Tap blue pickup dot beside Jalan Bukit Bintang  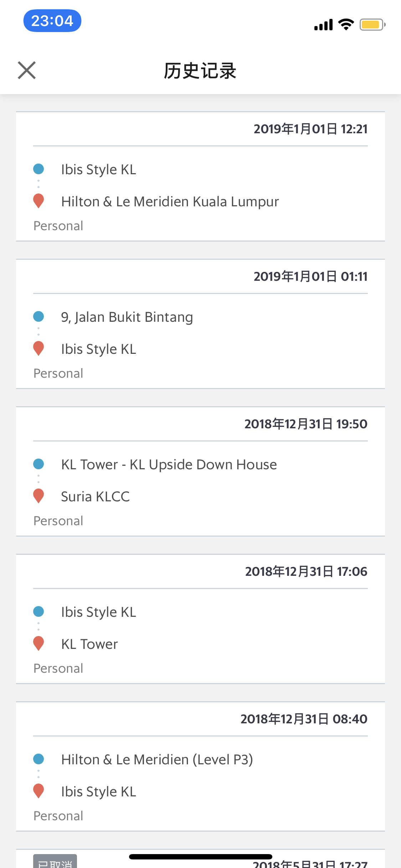[38, 316]
